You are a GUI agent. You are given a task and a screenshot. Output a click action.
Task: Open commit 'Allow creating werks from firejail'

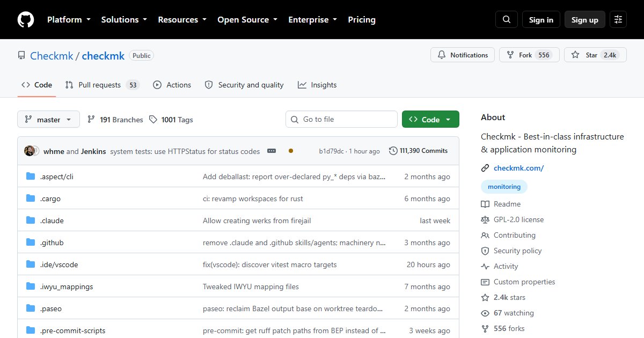click(257, 221)
